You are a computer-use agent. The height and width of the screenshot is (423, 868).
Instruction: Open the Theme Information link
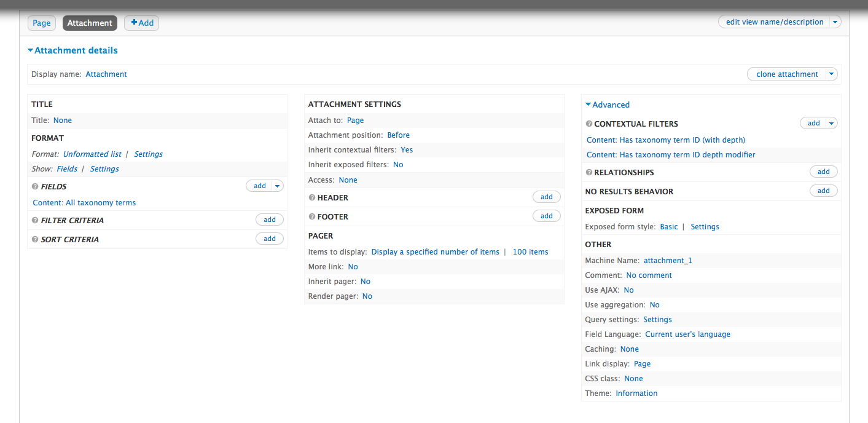point(636,393)
